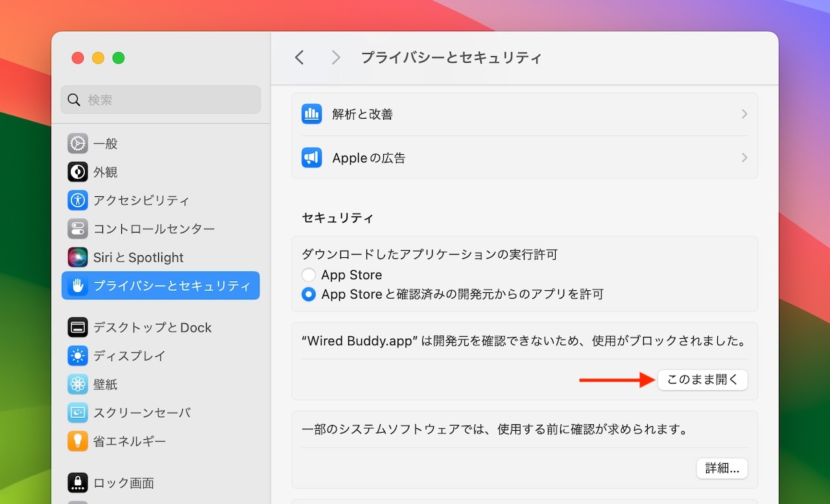Click the 詳細... button

point(722,468)
